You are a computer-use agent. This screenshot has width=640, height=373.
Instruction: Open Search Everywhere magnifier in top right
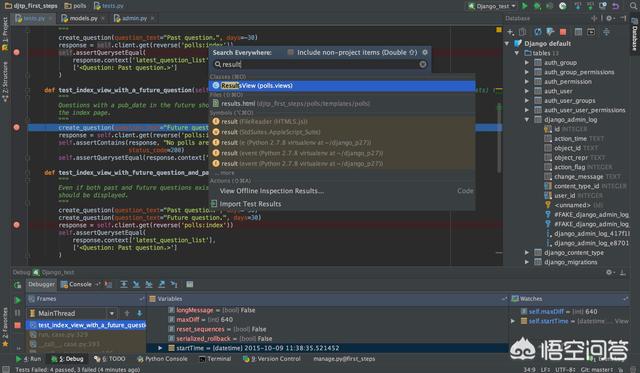pos(634,6)
